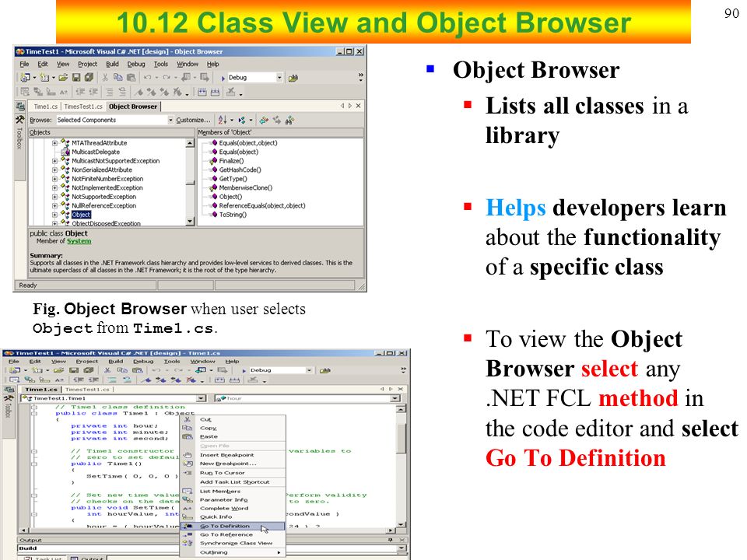The width and height of the screenshot is (747, 560).
Task: Open Outlining submenu in context menu
Action: pyautogui.click(x=233, y=552)
